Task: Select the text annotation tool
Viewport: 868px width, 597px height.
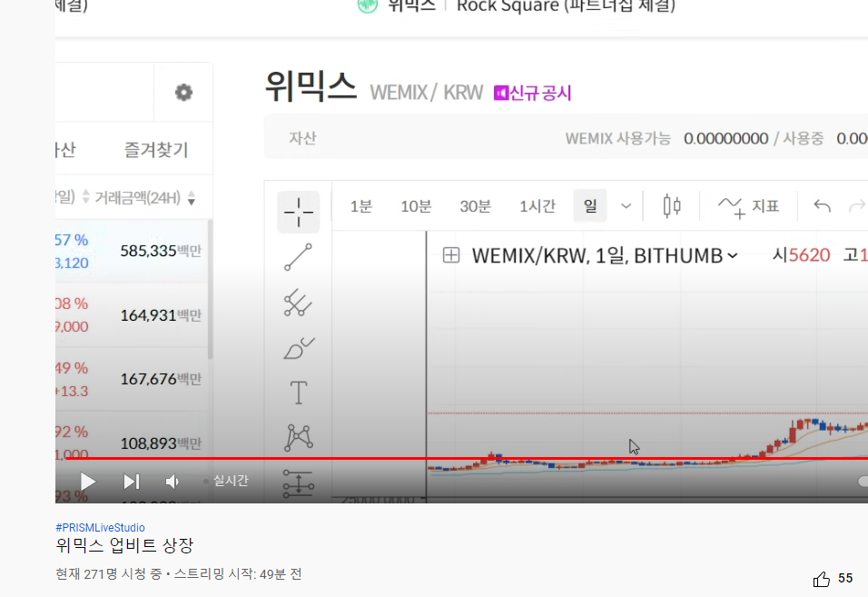Action: point(299,393)
